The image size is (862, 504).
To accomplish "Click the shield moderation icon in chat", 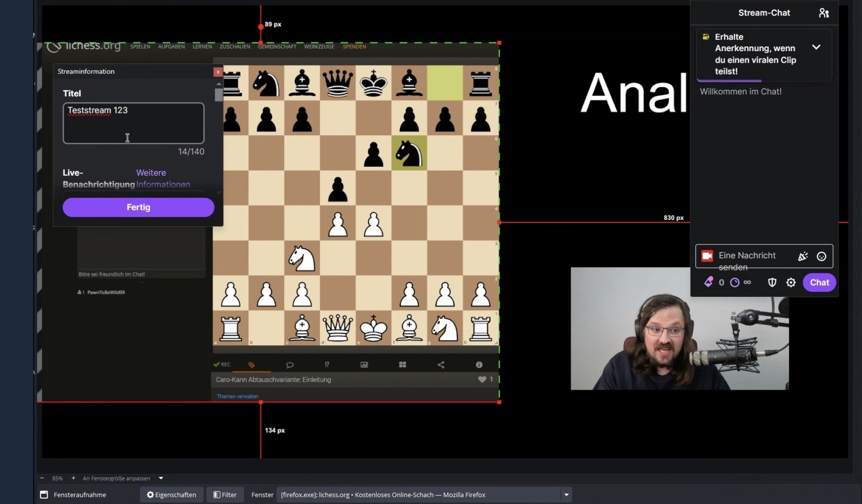I will tap(772, 283).
